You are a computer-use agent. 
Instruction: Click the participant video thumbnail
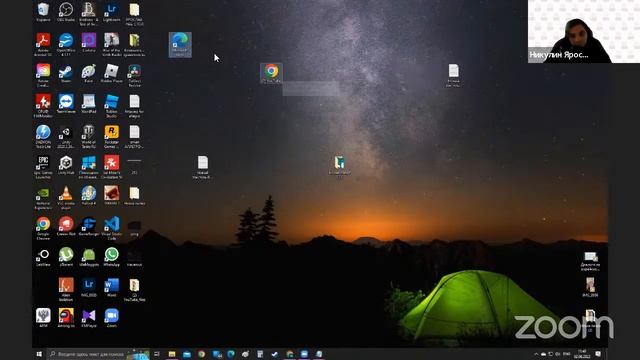click(x=584, y=31)
